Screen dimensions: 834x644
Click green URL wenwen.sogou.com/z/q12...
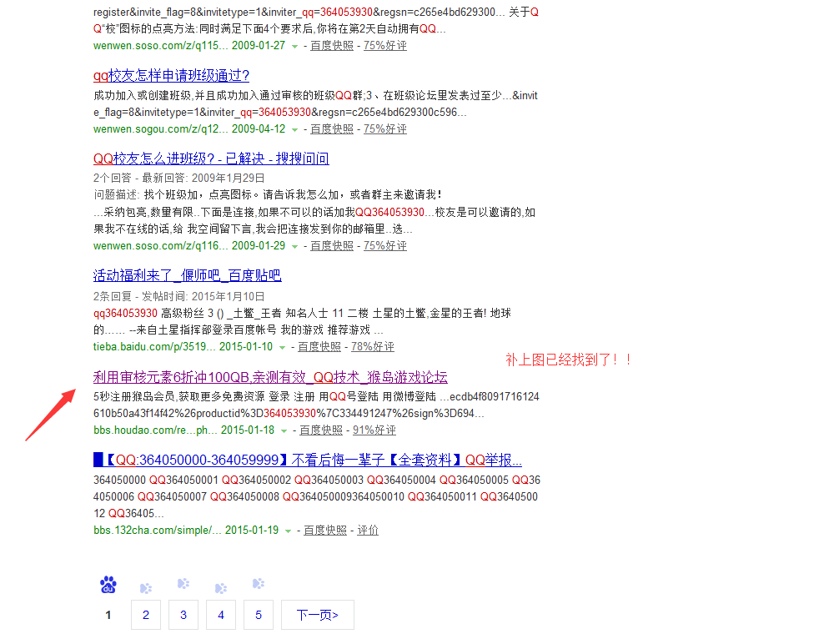(x=161, y=129)
